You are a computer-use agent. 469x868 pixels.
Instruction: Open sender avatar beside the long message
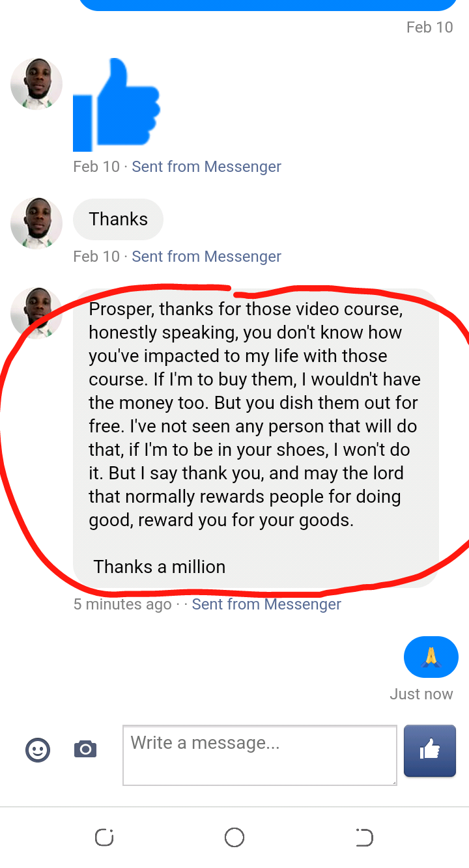36,313
